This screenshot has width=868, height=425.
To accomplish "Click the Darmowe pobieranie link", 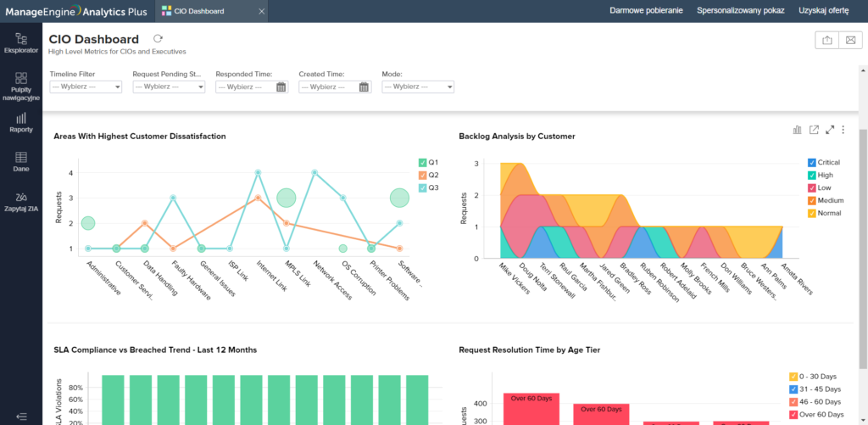I will point(646,11).
